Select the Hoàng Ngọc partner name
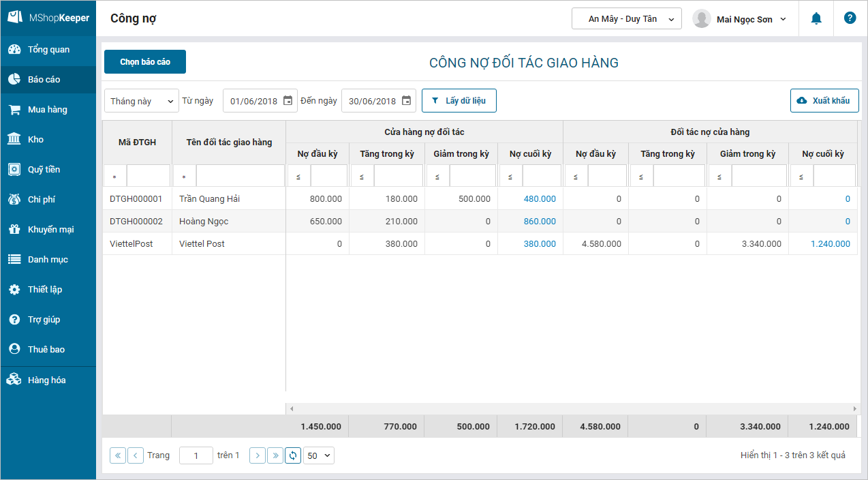The height and width of the screenshot is (480, 868). point(204,222)
